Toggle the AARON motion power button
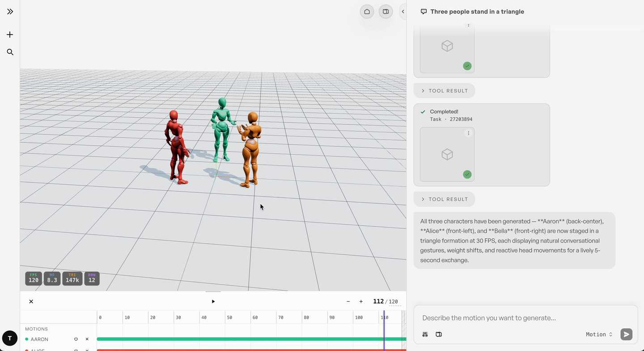 tap(76, 339)
